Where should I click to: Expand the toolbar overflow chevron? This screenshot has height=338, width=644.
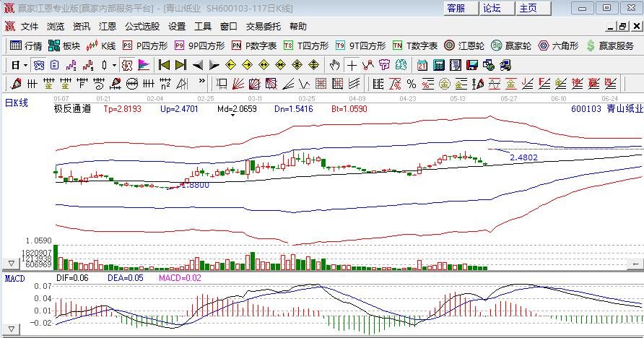click(201, 81)
